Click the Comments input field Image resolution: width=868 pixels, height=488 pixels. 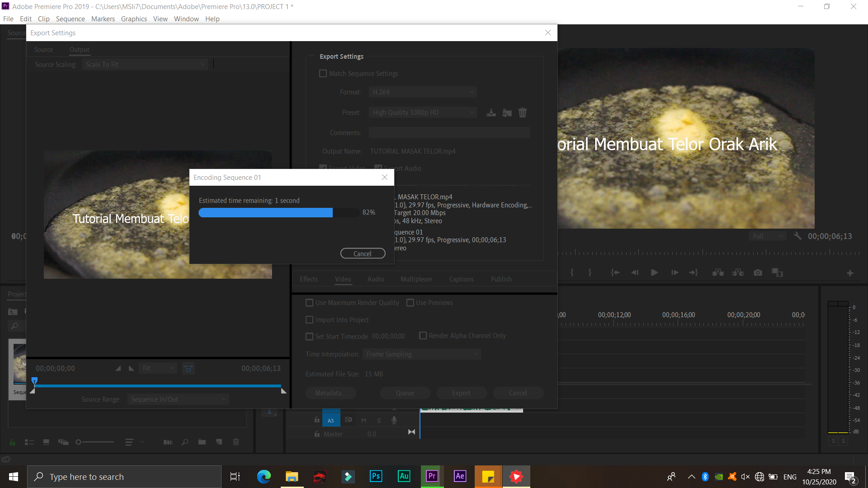click(449, 133)
